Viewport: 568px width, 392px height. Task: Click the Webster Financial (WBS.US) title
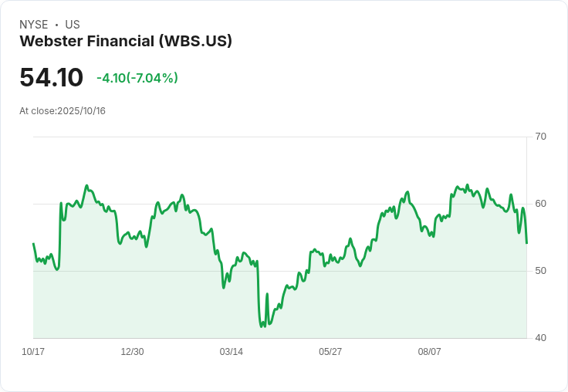click(x=126, y=41)
